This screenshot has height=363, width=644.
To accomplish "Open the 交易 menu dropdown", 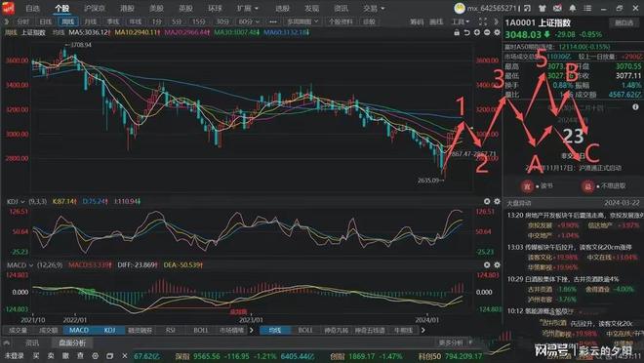I will click(x=374, y=8).
